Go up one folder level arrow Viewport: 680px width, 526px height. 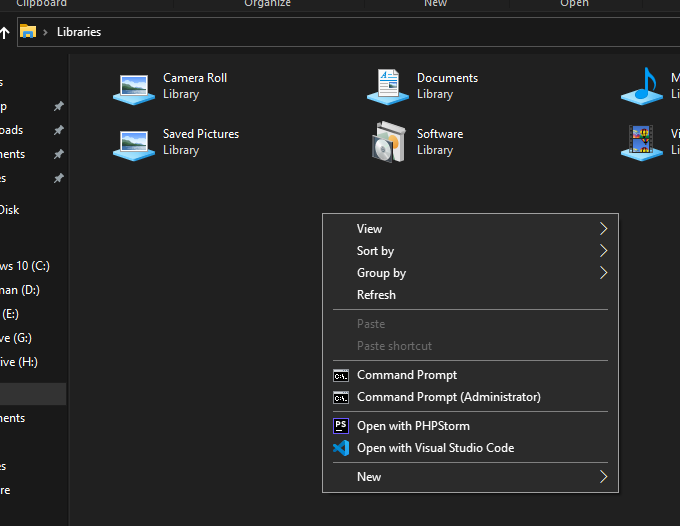pyautogui.click(x=5, y=32)
